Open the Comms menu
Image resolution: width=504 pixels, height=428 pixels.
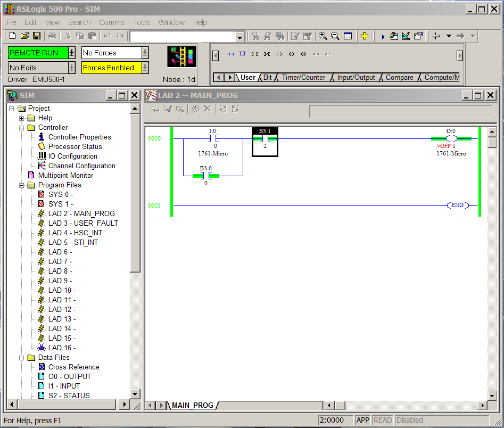[x=111, y=22]
